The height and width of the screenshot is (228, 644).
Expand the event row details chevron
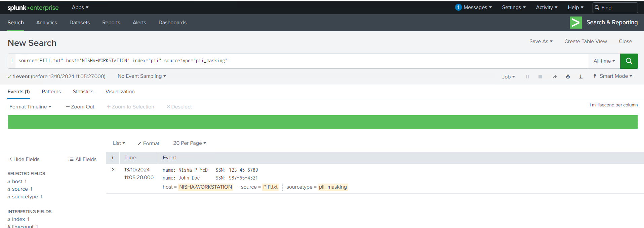pos(113,170)
